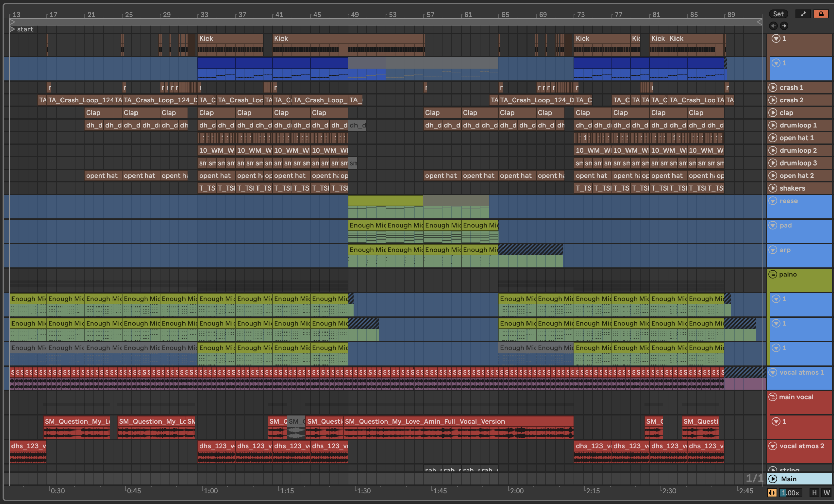Click the crash 1 track icon
The image size is (834, 504).
click(773, 87)
